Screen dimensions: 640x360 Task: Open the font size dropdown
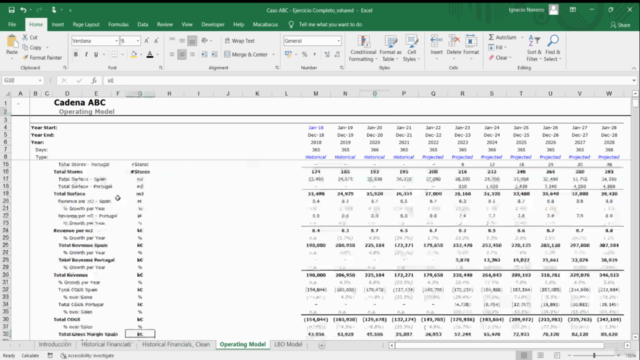click(138, 41)
